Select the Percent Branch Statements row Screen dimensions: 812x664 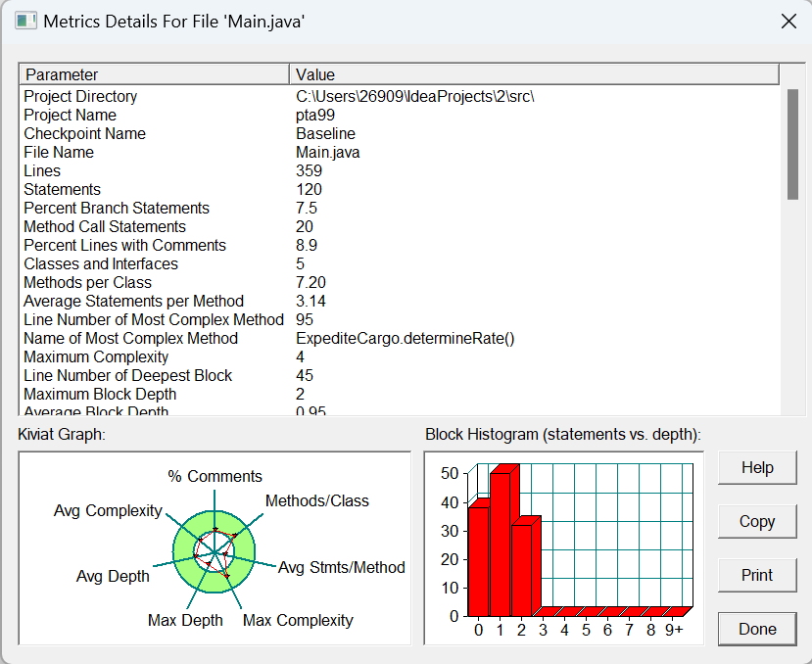coord(400,209)
